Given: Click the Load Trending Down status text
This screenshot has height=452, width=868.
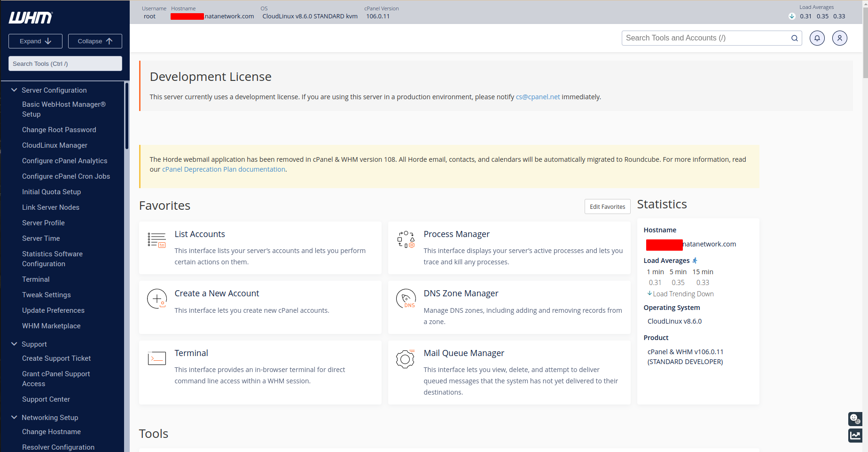Looking at the screenshot, I should pos(683,294).
